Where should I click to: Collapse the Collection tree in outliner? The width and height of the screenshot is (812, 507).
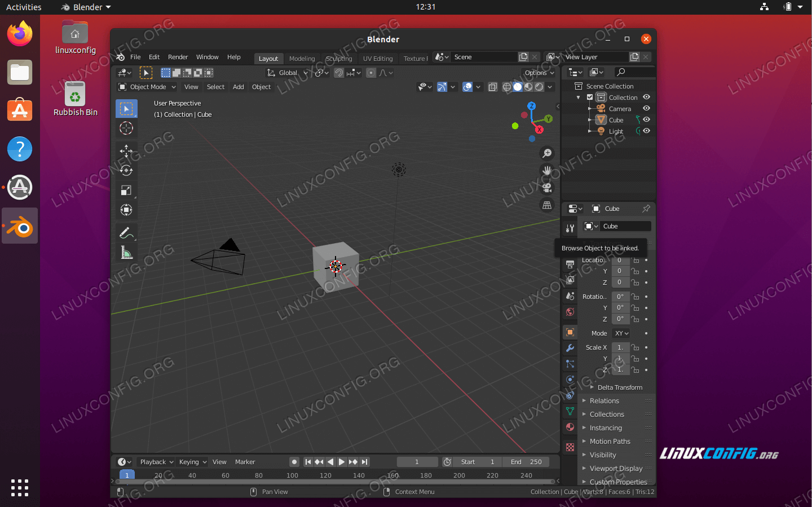[578, 98]
